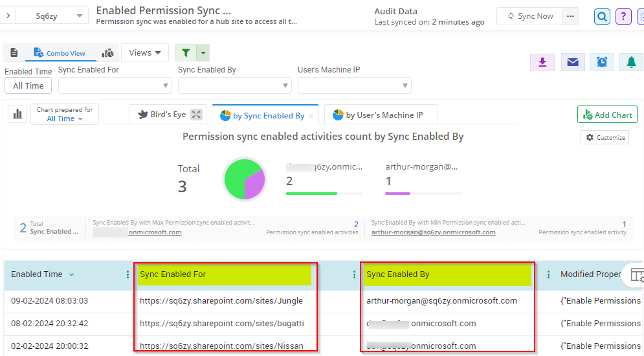644x356 pixels.
Task: Click the green filter funnel icon
Action: pos(186,53)
